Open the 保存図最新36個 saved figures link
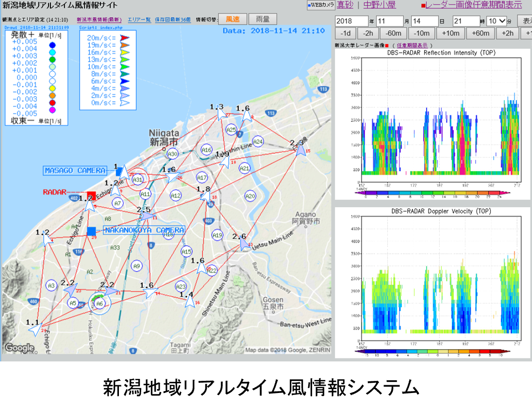This screenshot has width=532, height=410. (173, 20)
